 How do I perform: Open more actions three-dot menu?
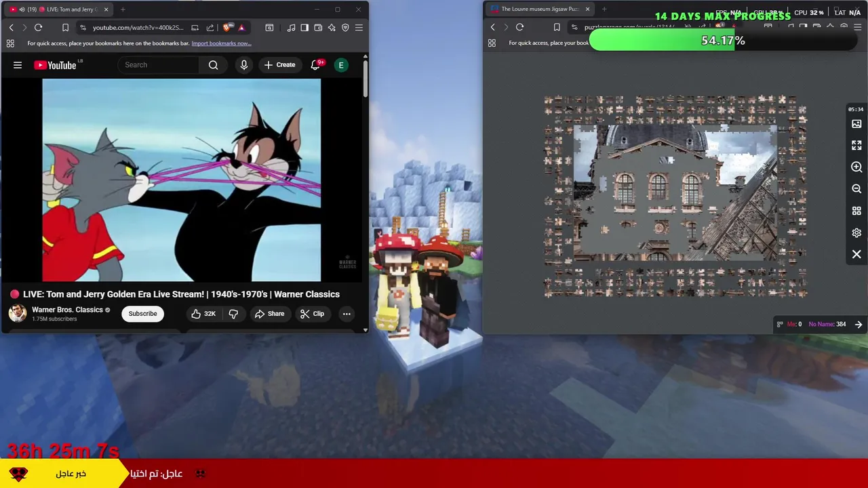tap(347, 314)
